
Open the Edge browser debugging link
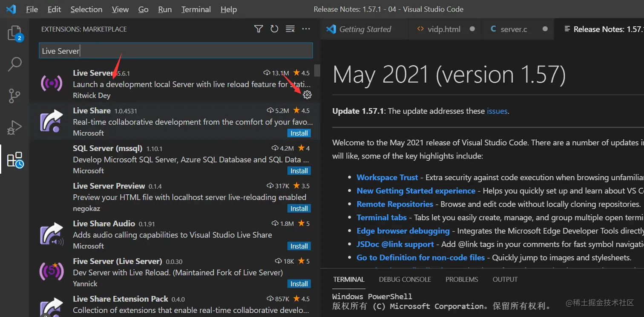click(x=403, y=231)
